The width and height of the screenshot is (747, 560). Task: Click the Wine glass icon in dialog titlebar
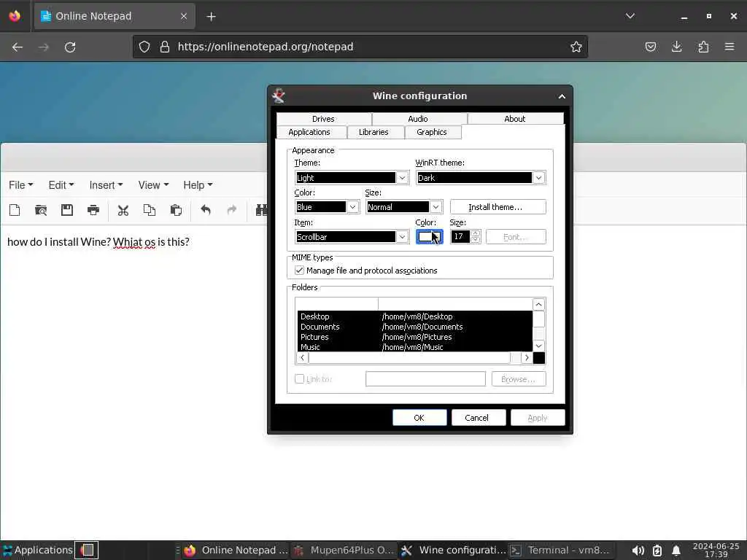point(279,96)
